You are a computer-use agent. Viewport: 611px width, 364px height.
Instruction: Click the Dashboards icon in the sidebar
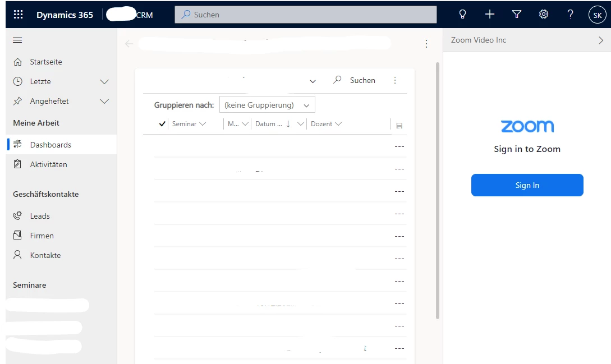(17, 144)
